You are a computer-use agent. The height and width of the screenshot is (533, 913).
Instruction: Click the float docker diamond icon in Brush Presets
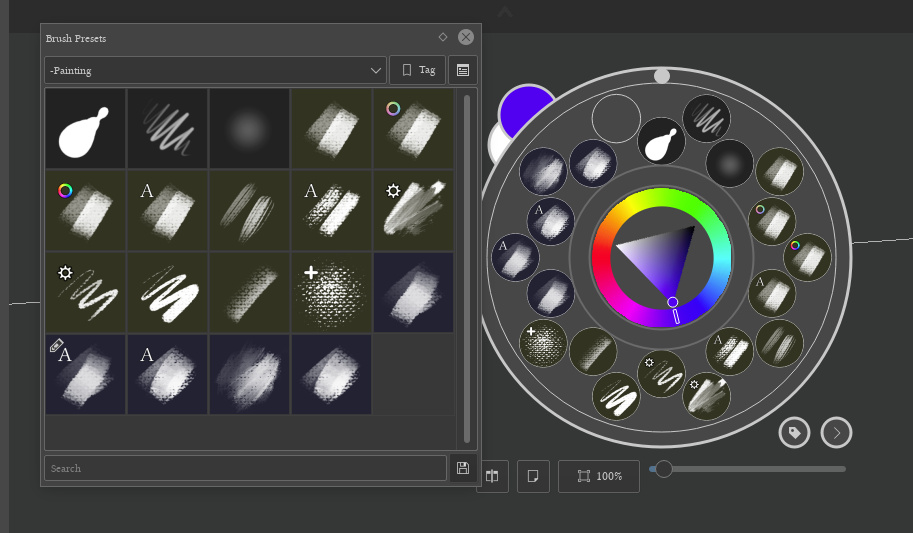coord(443,37)
